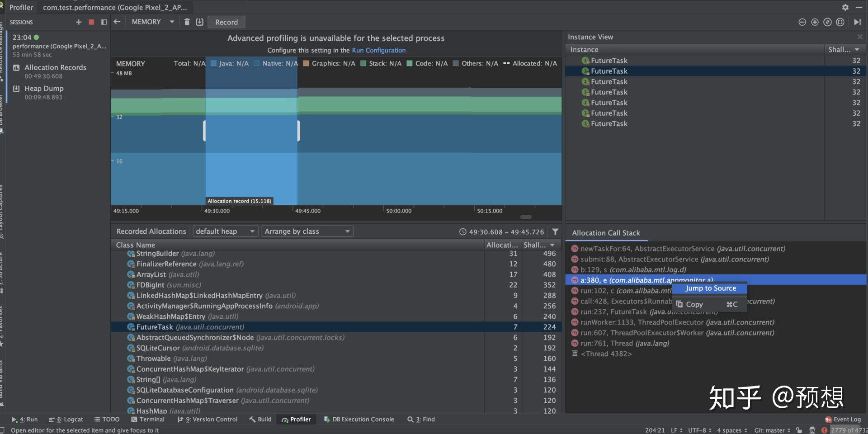The width and height of the screenshot is (868, 434).
Task: Expand the Arrange by class dropdown
Action: coord(307,231)
